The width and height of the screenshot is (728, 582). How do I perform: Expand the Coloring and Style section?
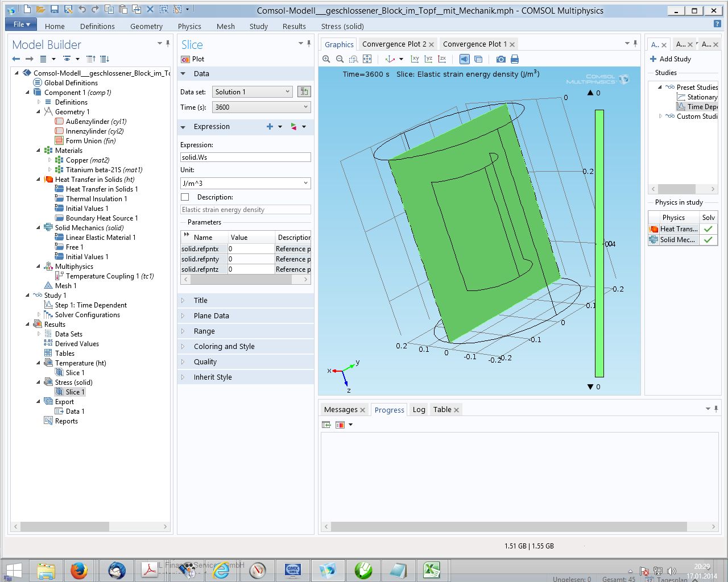click(224, 347)
